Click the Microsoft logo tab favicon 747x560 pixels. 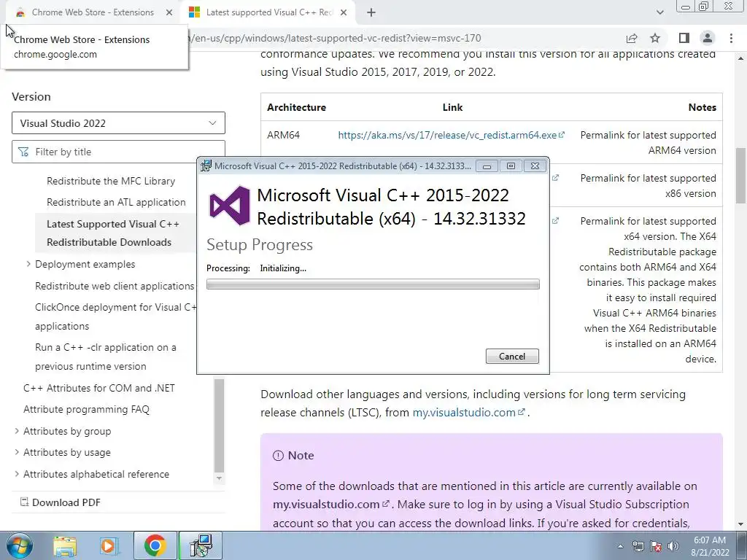tap(194, 12)
